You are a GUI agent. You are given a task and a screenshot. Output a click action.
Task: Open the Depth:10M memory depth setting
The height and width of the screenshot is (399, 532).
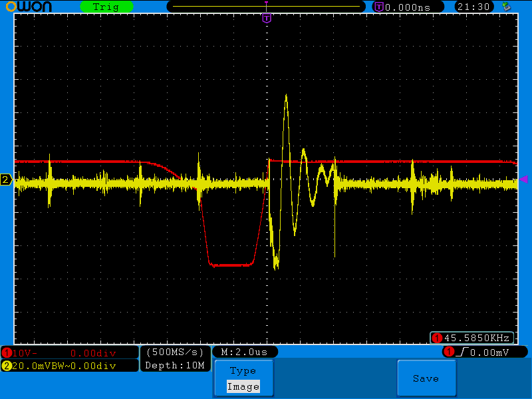tap(175, 365)
